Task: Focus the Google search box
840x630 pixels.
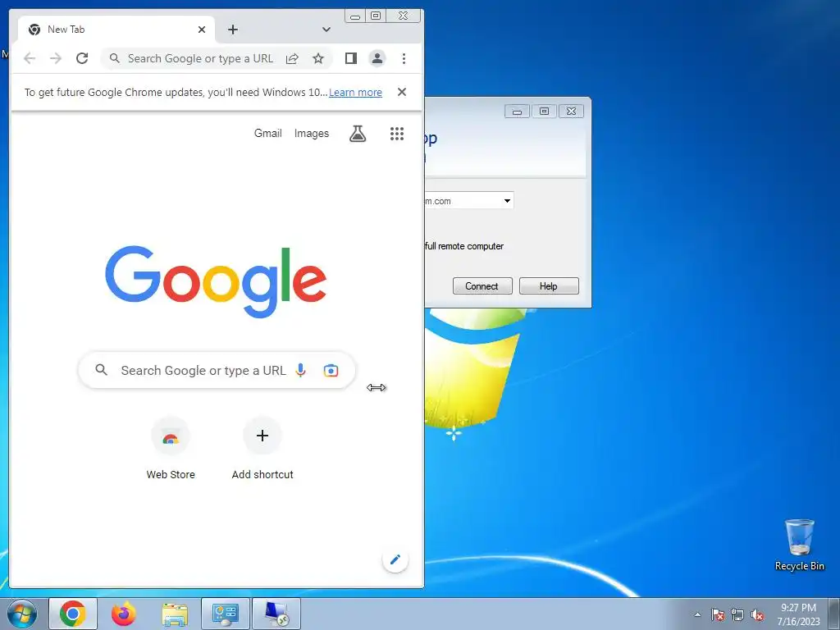Action: (x=217, y=370)
